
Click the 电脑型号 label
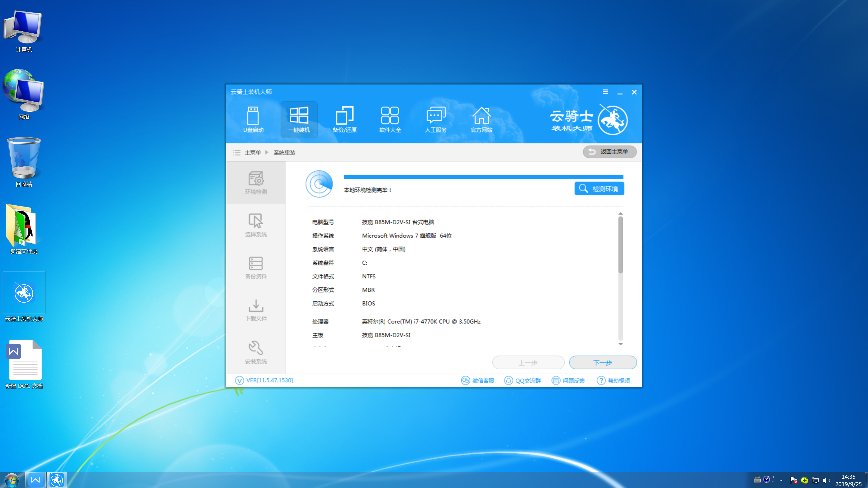pyautogui.click(x=323, y=222)
